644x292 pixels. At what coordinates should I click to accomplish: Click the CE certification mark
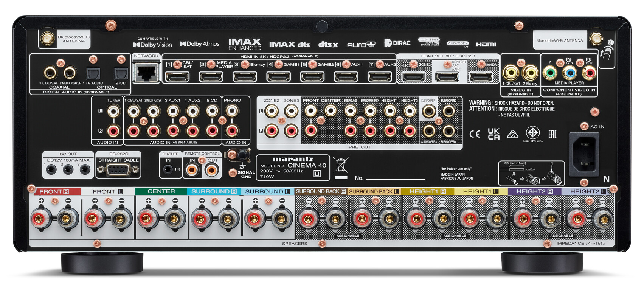(x=475, y=134)
